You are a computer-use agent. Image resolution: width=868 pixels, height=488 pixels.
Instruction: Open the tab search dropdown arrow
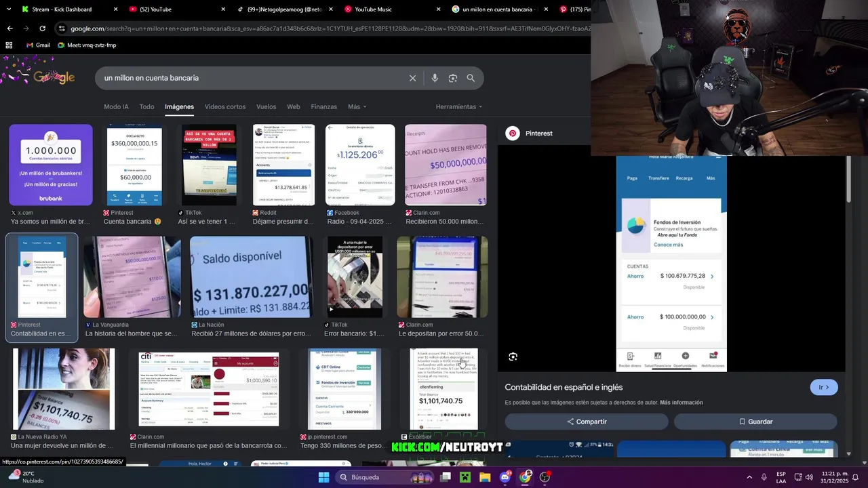click(x=10, y=9)
